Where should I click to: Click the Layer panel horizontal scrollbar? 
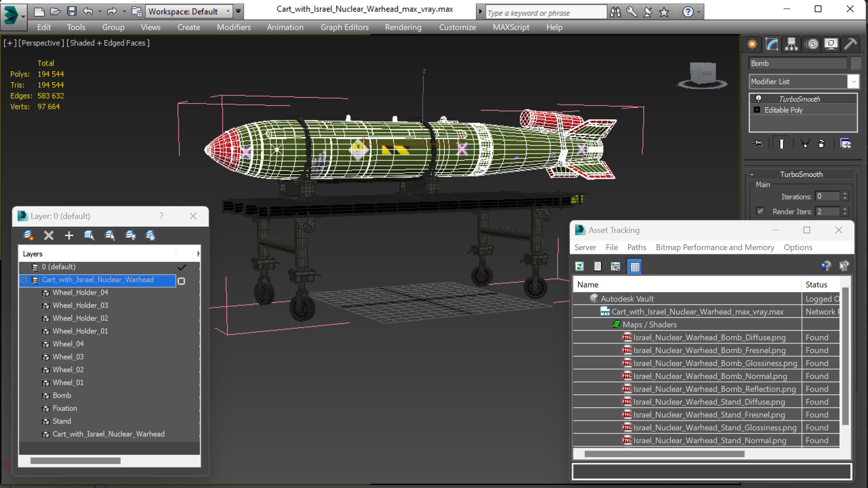click(75, 461)
